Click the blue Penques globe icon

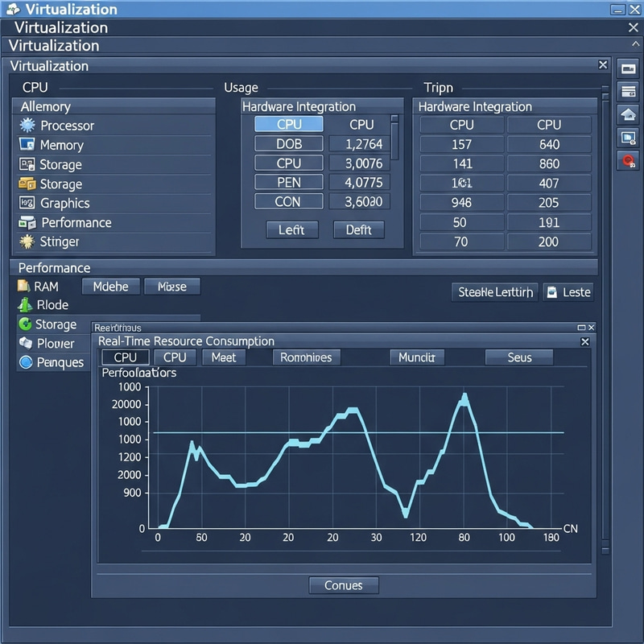(x=25, y=362)
